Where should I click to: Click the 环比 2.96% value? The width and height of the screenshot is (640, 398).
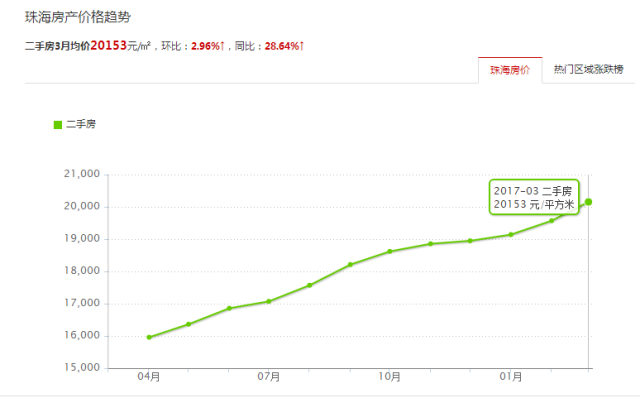point(208,46)
